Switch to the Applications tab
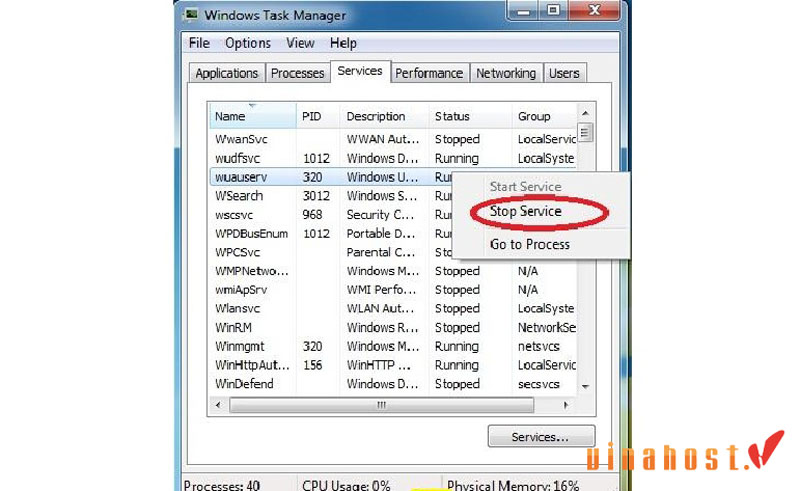The width and height of the screenshot is (800, 491). 227,73
